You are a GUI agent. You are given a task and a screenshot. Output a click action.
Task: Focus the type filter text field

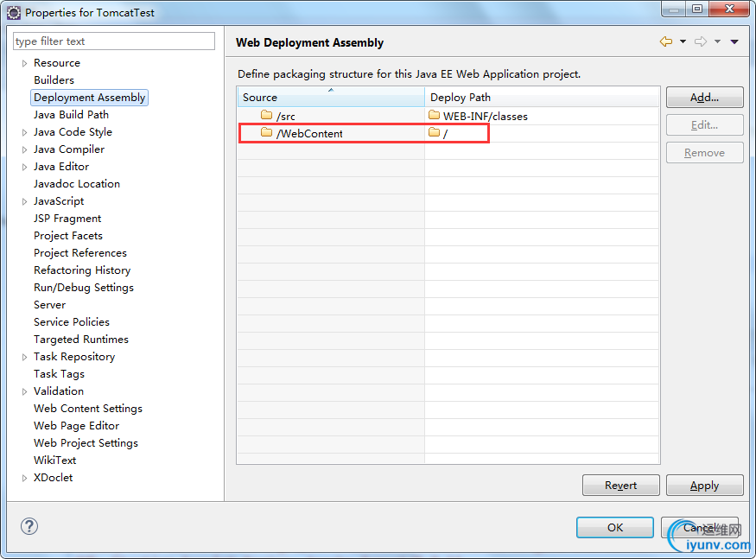tap(114, 41)
